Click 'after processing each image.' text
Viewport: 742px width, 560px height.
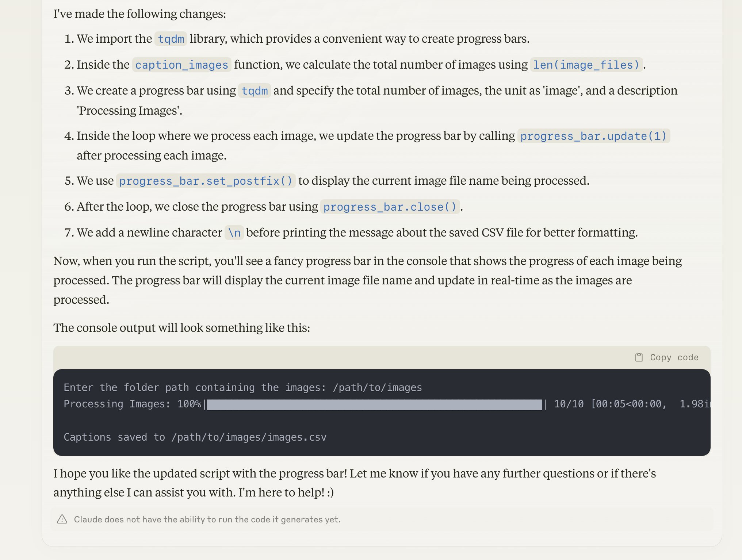coord(152,156)
